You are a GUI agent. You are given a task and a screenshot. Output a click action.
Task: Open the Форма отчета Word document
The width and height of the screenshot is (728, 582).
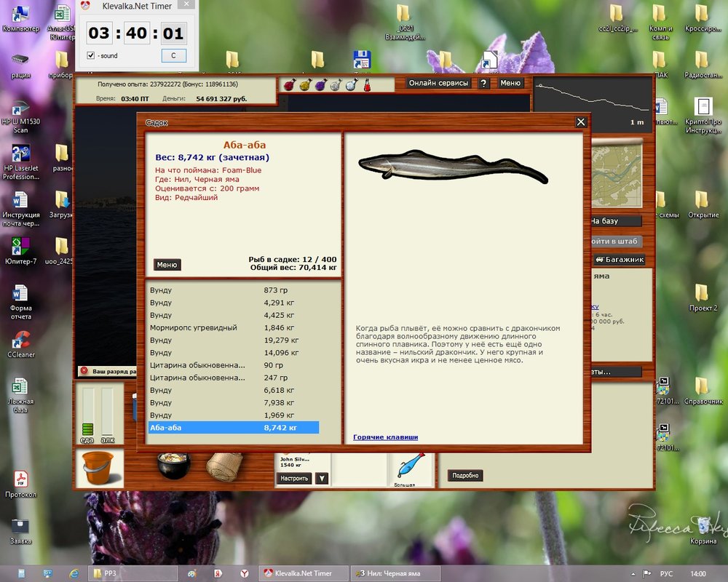[20, 302]
